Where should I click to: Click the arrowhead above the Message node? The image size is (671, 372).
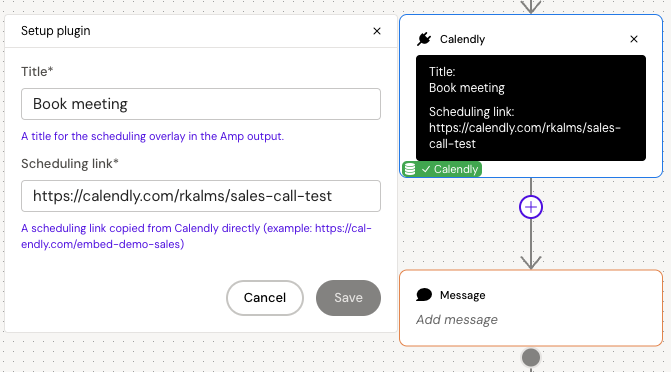[531, 262]
